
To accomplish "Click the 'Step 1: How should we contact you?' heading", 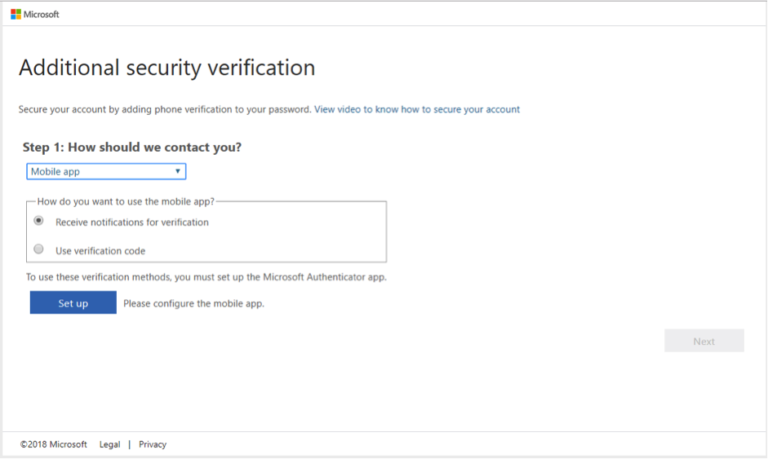I will [x=132, y=147].
